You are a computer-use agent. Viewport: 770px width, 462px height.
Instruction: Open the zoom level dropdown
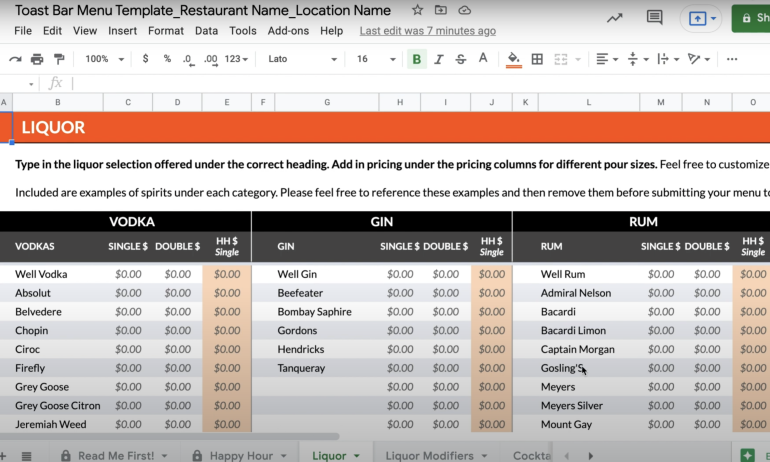[x=103, y=59]
